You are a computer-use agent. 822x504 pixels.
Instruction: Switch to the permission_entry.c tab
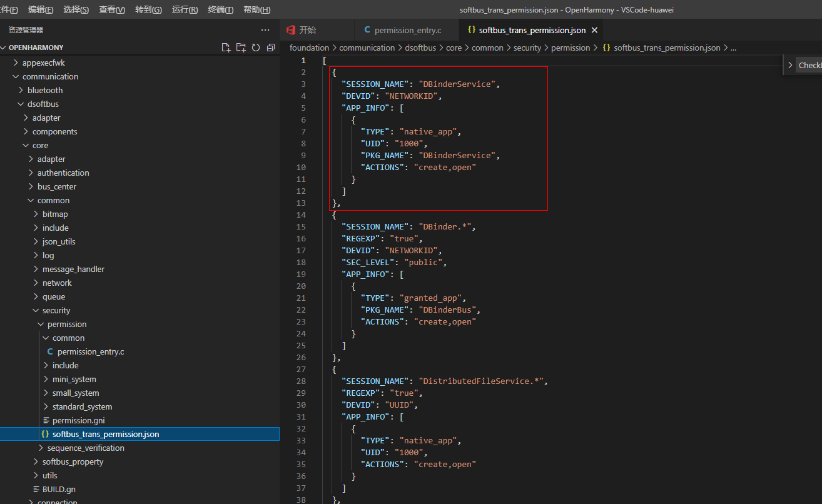pyautogui.click(x=407, y=30)
